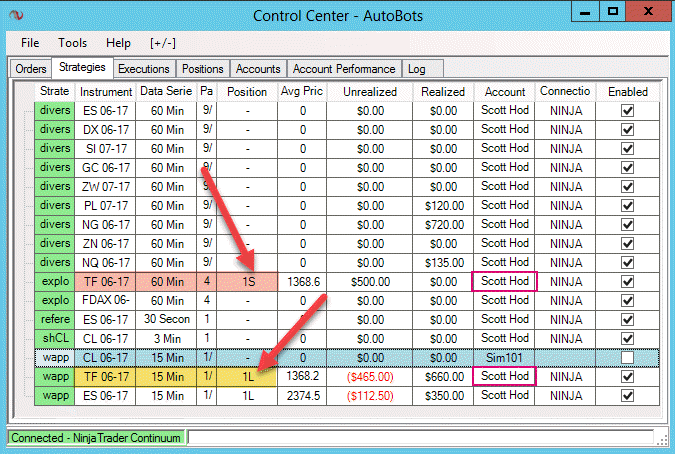Select the refere strategy cell

coord(55,320)
